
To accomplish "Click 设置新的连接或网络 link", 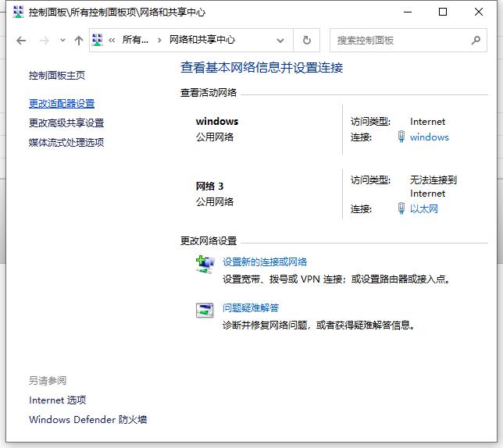I will coord(265,262).
